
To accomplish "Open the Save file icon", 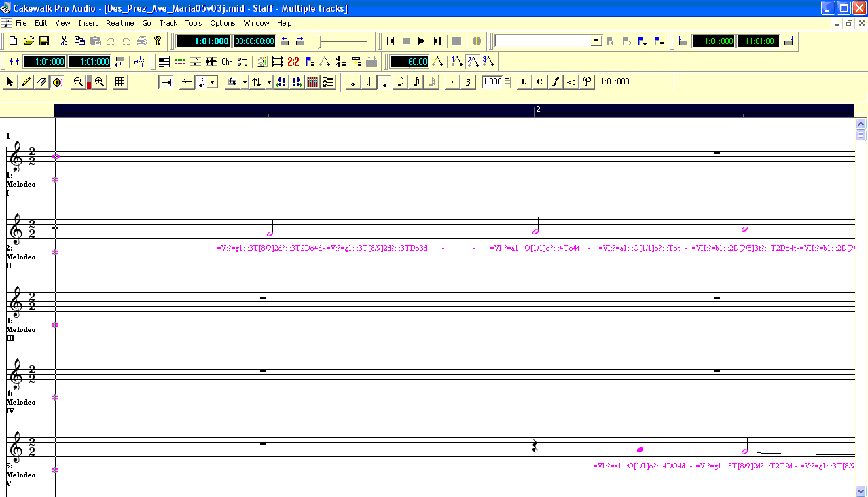I will click(x=43, y=41).
